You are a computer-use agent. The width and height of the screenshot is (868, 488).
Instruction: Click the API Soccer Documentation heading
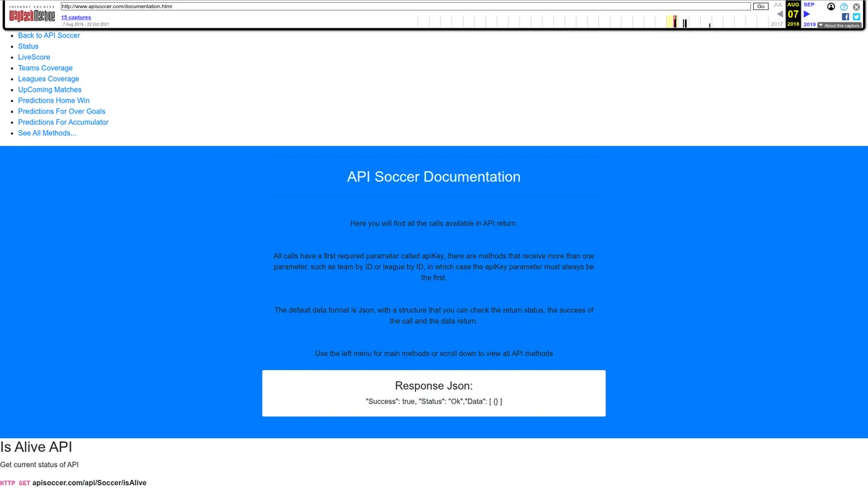[x=434, y=177]
